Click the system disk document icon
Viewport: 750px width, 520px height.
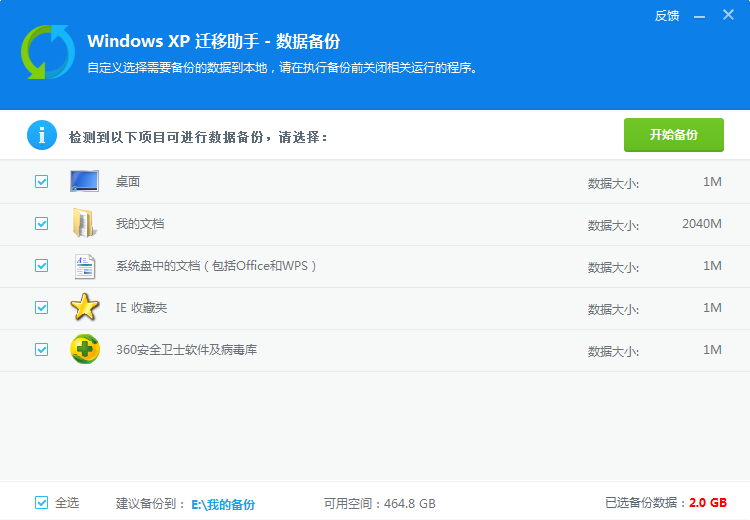pos(85,266)
